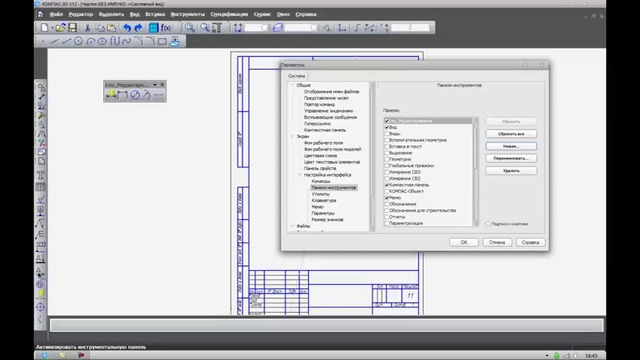Click the 'Удалить' button
Viewport: 640px width, 360px height.
pos(511,171)
